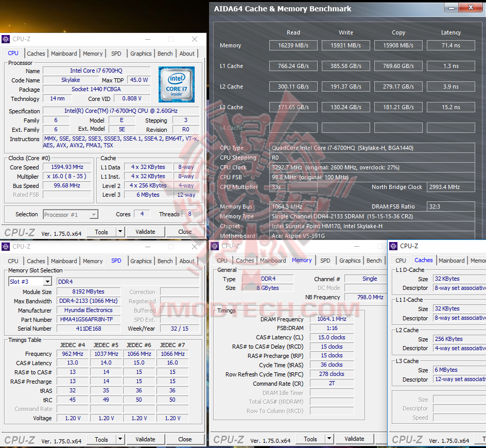Open Memory tab in top CPU-Z window
486x448 pixels.
click(93, 54)
